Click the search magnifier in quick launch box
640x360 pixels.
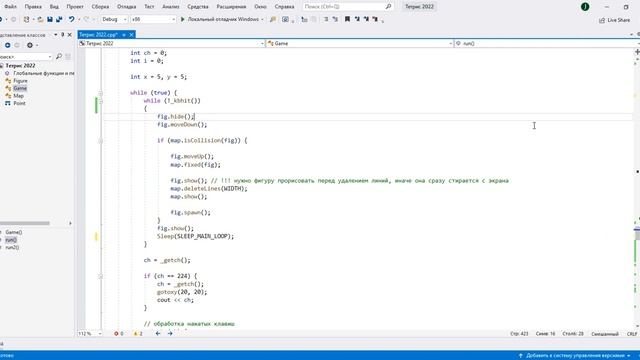(x=388, y=7)
